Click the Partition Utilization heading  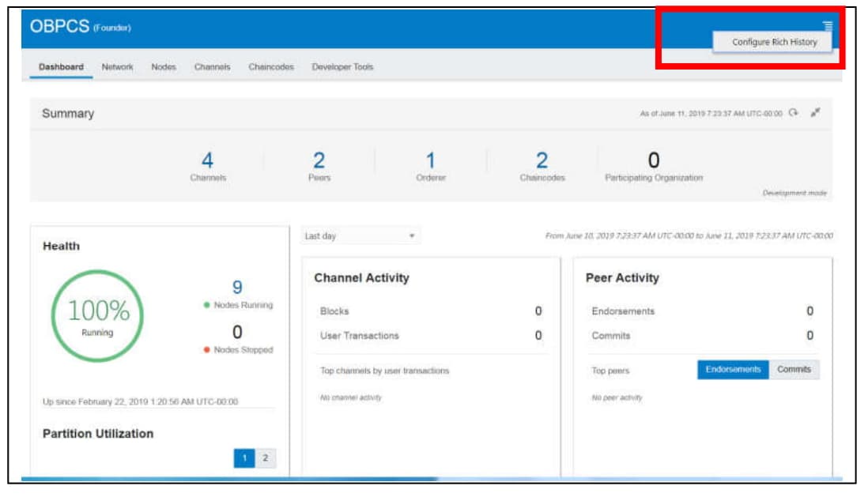[98, 433]
